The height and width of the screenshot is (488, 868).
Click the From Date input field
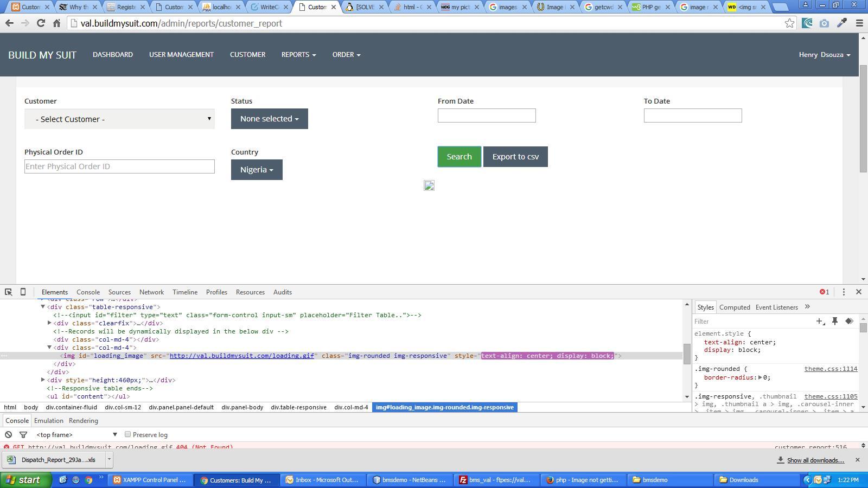pyautogui.click(x=487, y=115)
